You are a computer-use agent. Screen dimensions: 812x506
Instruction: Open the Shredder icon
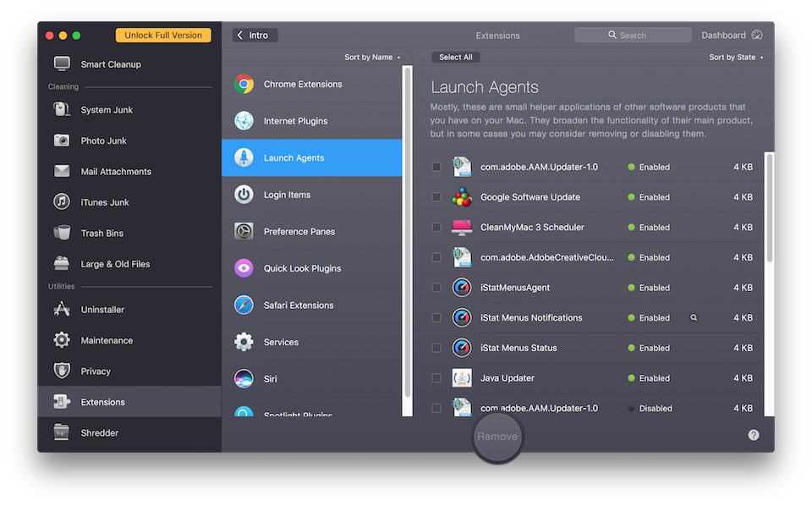tap(62, 432)
